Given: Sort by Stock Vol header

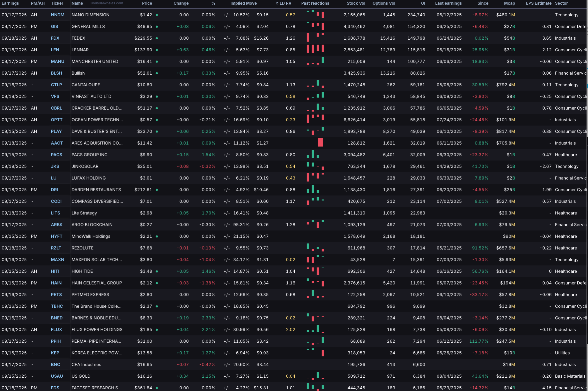Looking at the screenshot, I should click(356, 3).
